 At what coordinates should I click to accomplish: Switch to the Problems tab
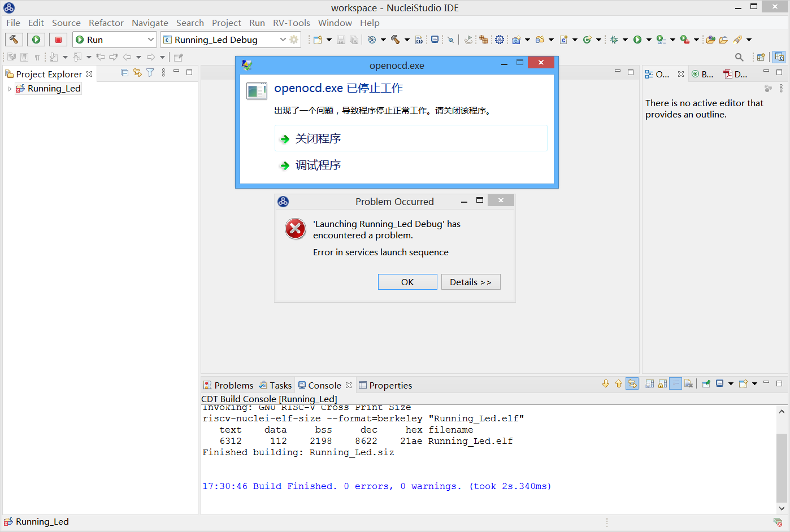click(228, 385)
